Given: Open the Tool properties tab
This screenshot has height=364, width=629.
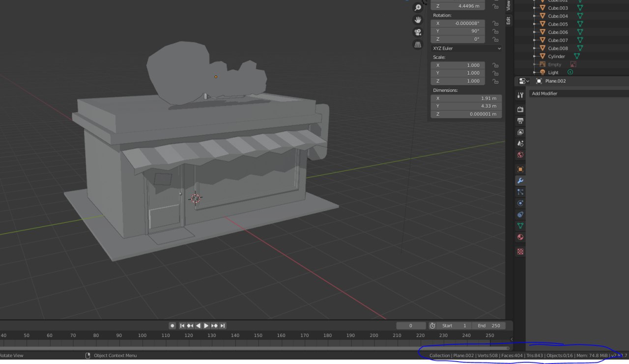Looking at the screenshot, I should (x=520, y=95).
